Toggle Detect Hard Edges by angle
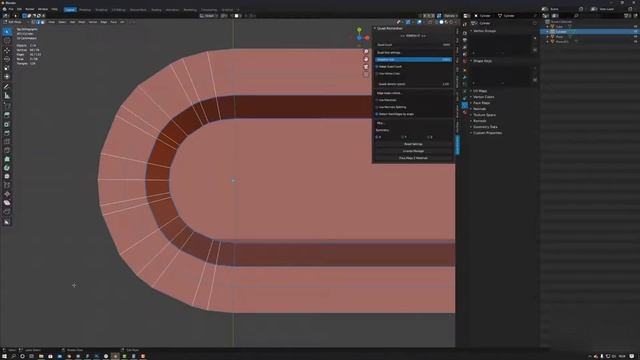 click(x=377, y=114)
